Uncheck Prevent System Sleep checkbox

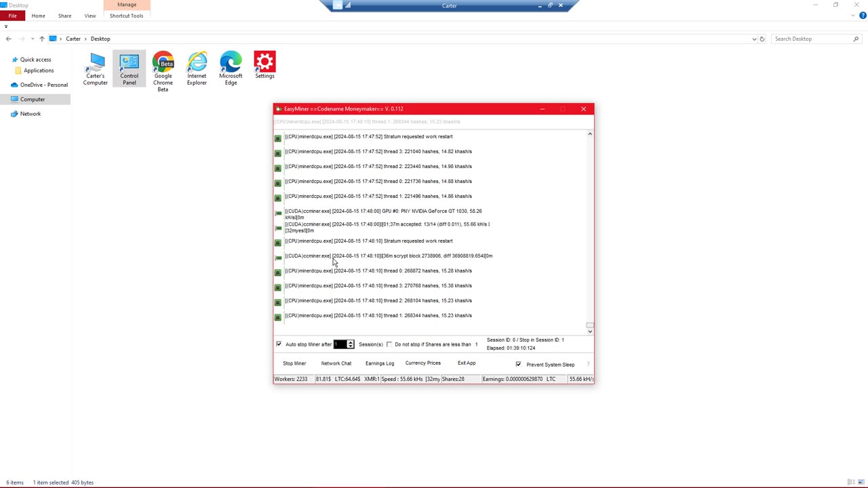click(x=519, y=365)
